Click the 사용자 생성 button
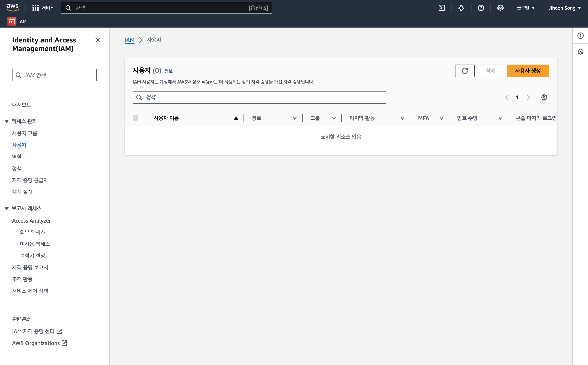 (528, 71)
